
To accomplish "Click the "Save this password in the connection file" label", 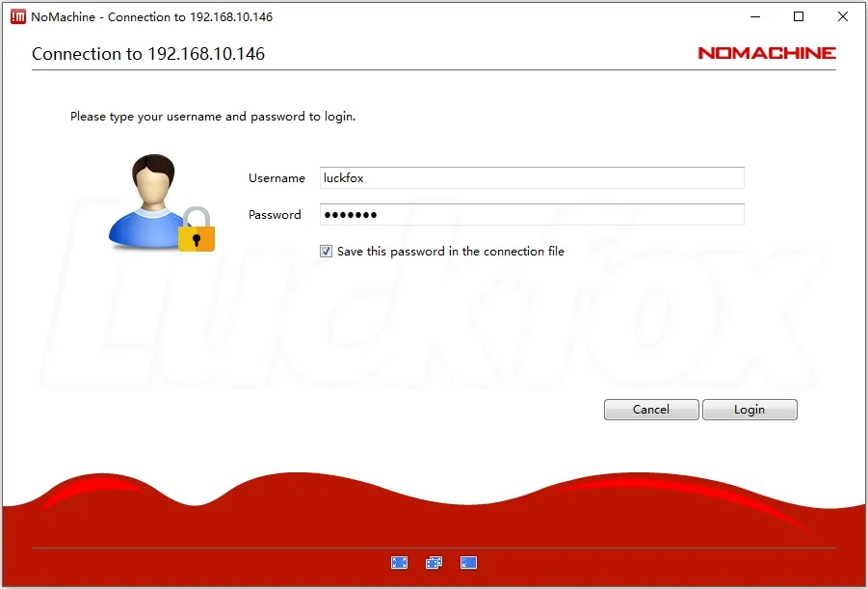I will (451, 251).
